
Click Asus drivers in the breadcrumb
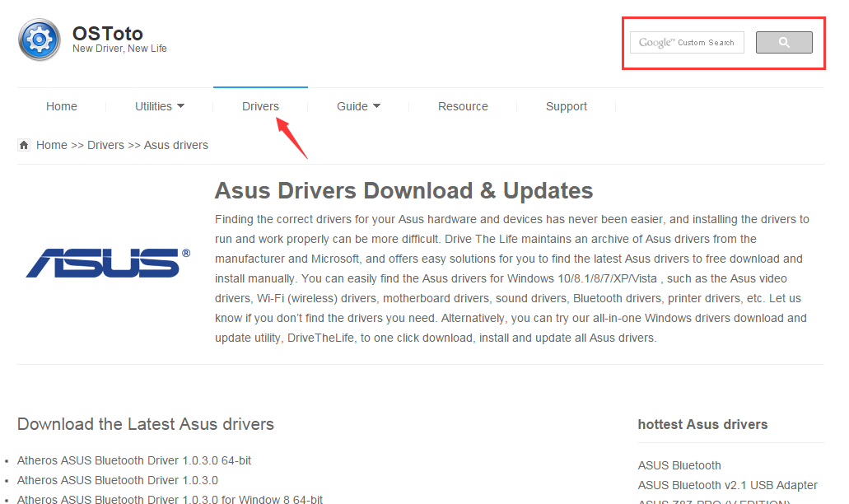176,145
